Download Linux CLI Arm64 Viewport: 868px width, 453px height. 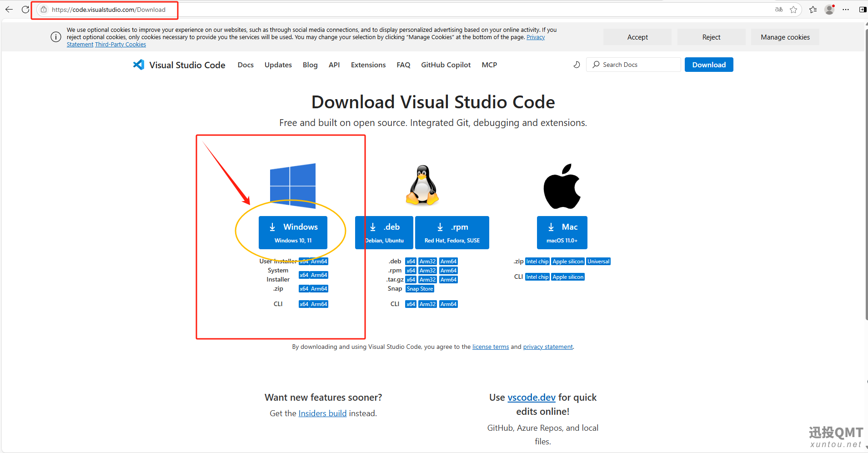(448, 304)
